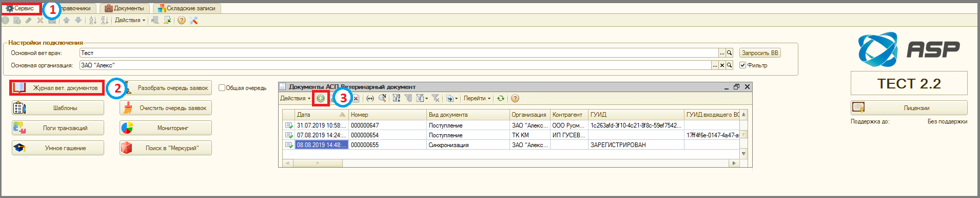This screenshot has width=980, height=198.
Task: Select the 08.08.2019 date cell
Action: tap(322, 145)
